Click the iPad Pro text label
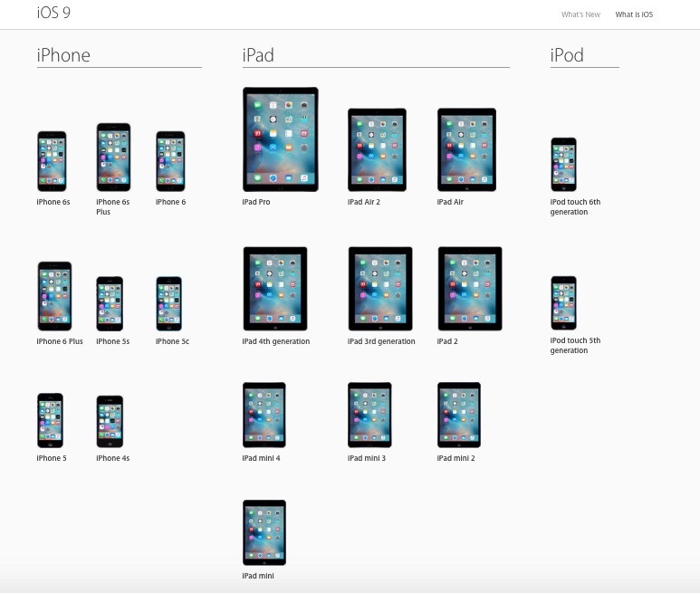Image resolution: width=700 pixels, height=593 pixels. point(255,202)
